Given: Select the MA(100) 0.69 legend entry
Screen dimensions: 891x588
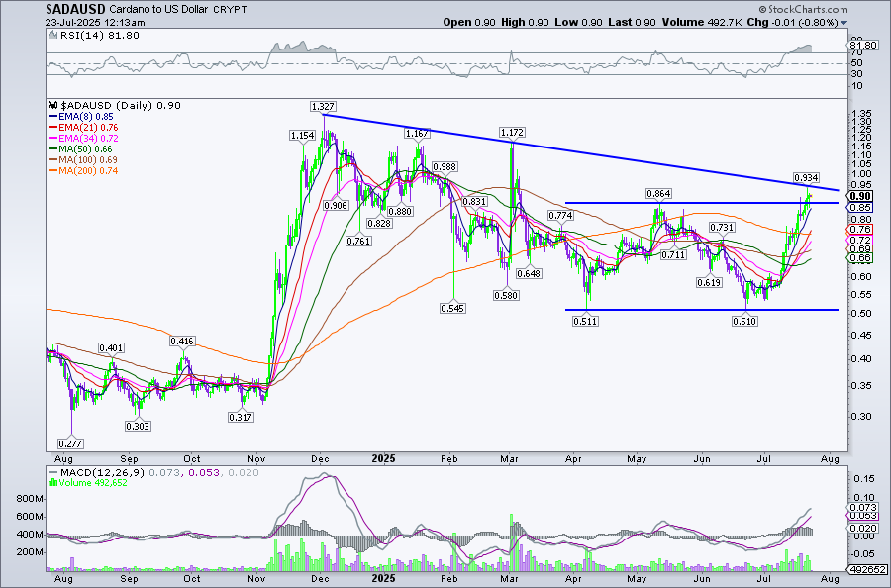Looking at the screenshot, I should coord(83,160).
